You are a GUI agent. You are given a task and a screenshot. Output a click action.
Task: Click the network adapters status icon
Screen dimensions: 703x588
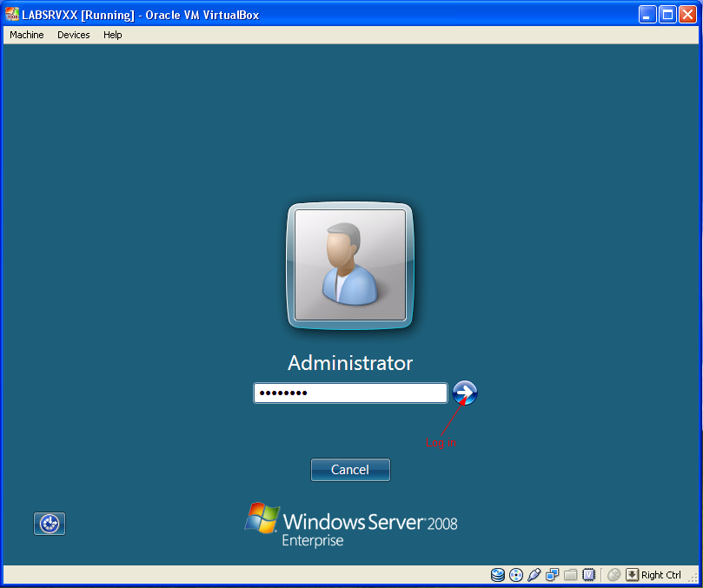[553, 575]
